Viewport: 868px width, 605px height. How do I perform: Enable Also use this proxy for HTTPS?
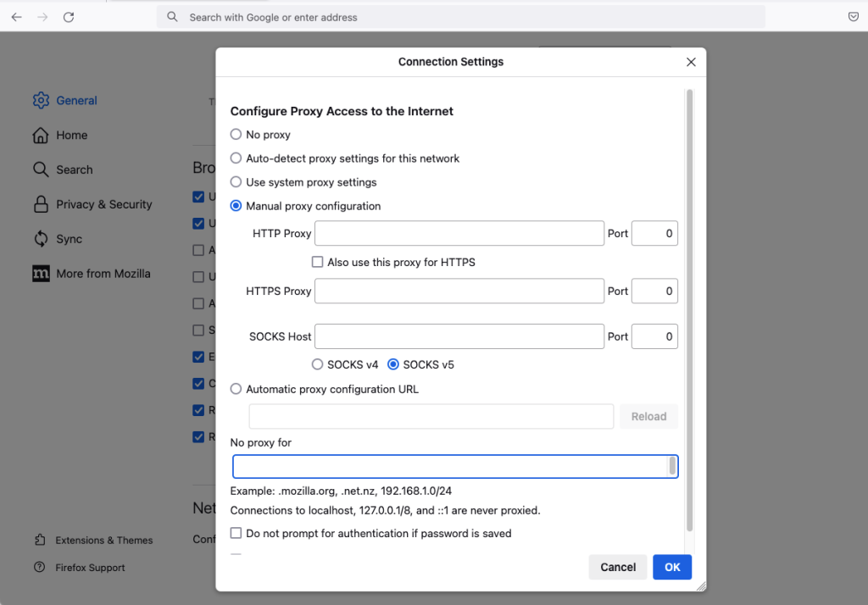318,263
